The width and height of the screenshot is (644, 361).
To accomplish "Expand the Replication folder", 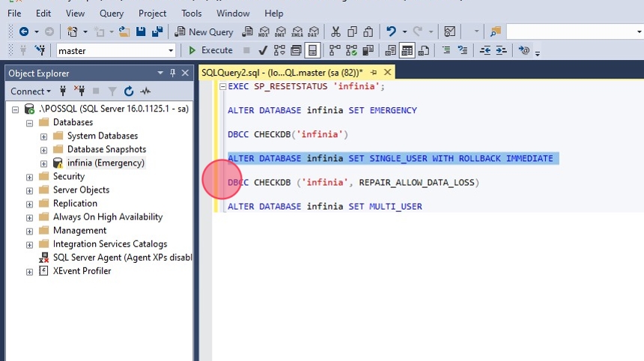I will 29,204.
